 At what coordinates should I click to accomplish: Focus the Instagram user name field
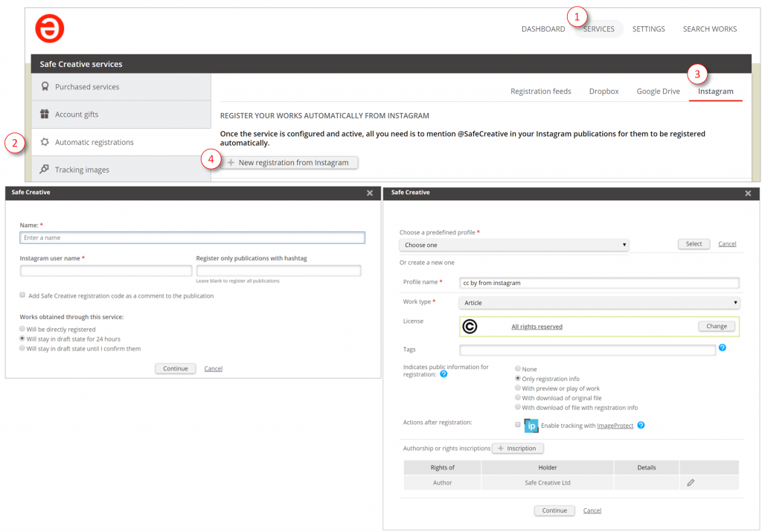(x=106, y=271)
